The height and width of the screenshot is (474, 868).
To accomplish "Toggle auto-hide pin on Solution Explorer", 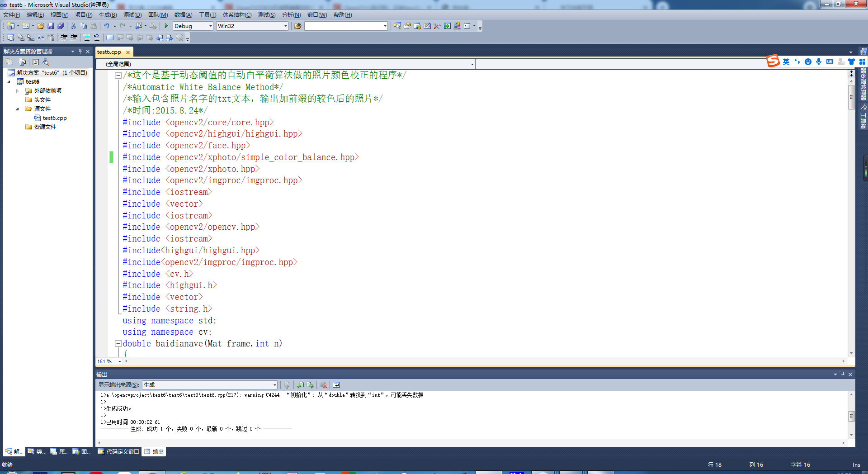I will [80, 51].
